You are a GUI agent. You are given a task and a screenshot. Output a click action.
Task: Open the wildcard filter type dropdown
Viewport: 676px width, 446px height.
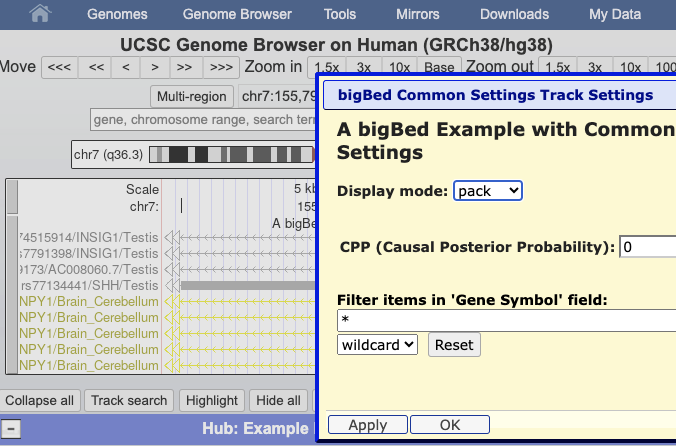(377, 344)
